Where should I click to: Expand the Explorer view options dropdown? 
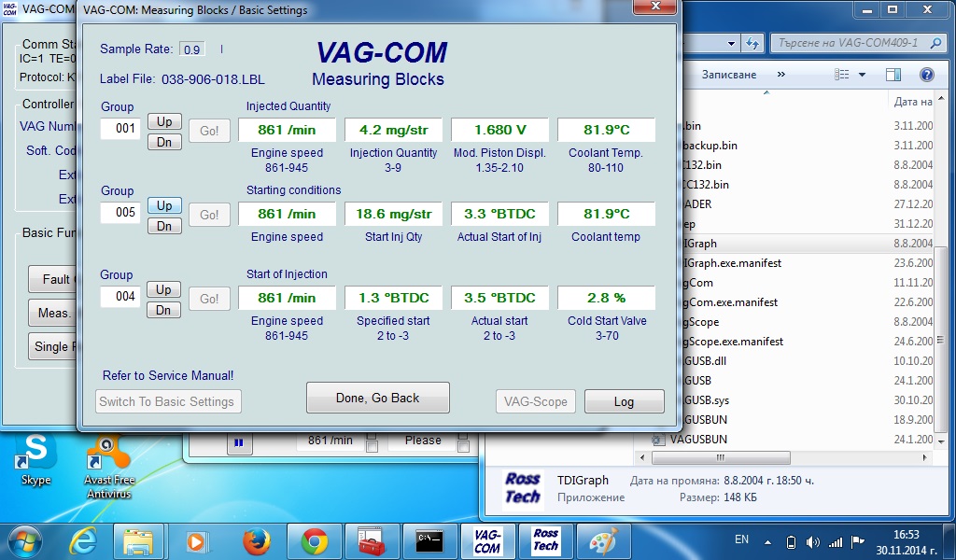point(862,75)
